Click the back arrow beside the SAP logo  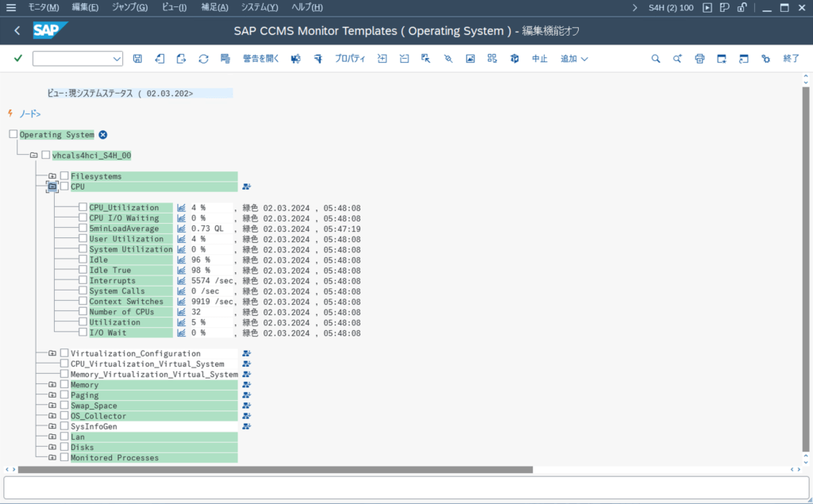17,31
